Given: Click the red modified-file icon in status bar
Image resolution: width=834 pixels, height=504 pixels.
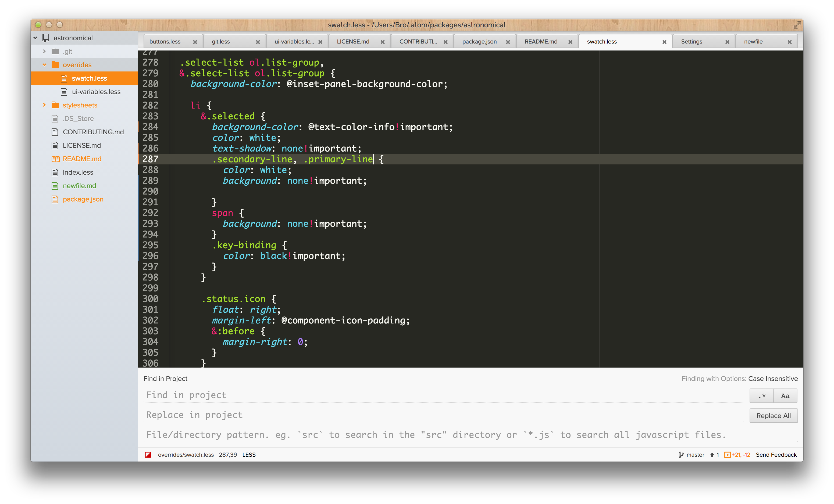Looking at the screenshot, I should 148,455.
